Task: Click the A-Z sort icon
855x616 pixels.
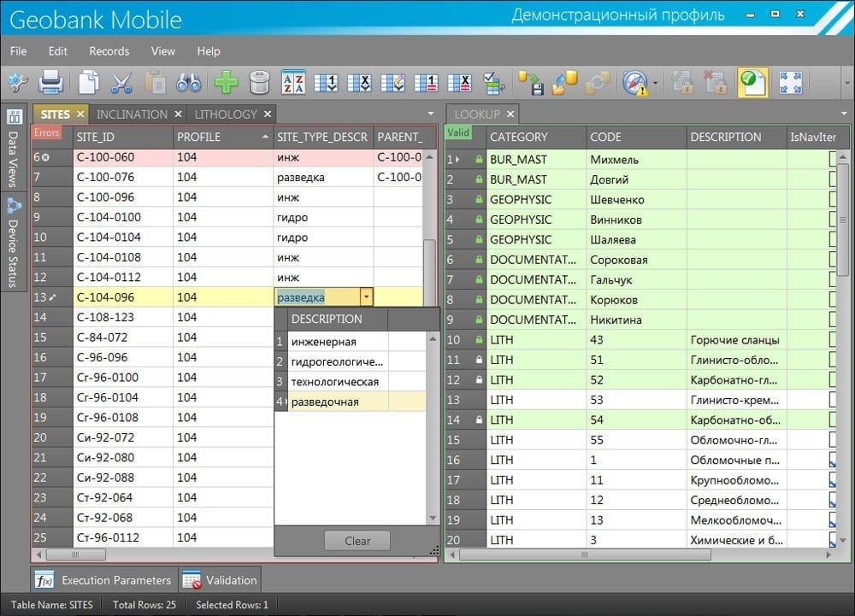Action: pos(293,82)
